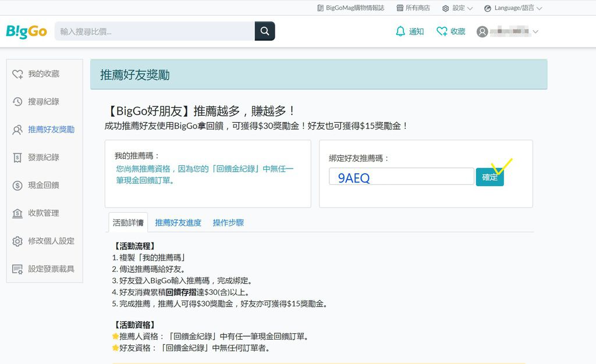Screen dimensions: 596x364
Task: Click 收款管理 bank icon
Action: tap(17, 213)
